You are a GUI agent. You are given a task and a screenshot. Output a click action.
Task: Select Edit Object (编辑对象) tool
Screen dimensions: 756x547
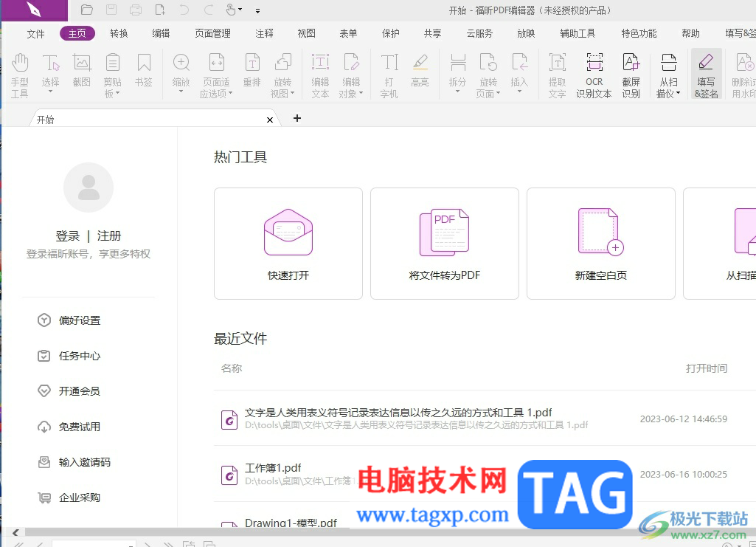pos(351,75)
